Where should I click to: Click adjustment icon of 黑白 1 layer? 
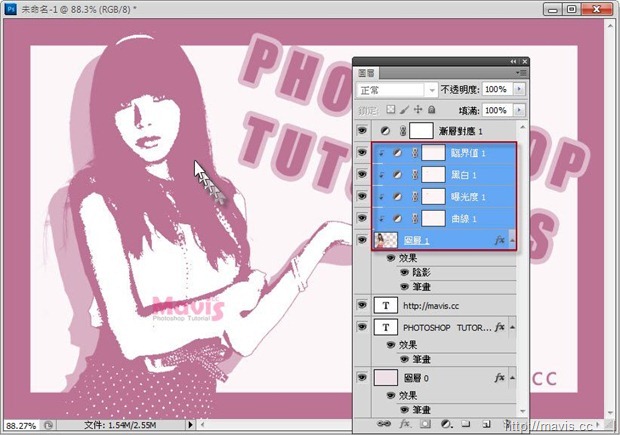click(x=397, y=175)
